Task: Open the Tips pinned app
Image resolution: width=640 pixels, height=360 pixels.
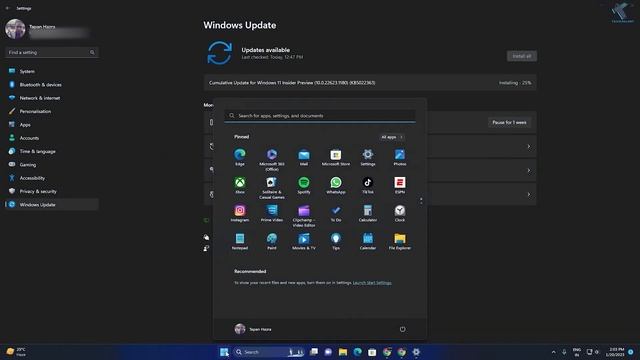Action: click(x=336, y=241)
